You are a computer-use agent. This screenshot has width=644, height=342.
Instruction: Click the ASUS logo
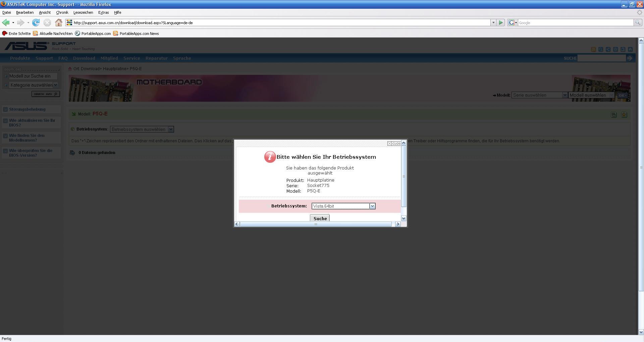(x=26, y=46)
